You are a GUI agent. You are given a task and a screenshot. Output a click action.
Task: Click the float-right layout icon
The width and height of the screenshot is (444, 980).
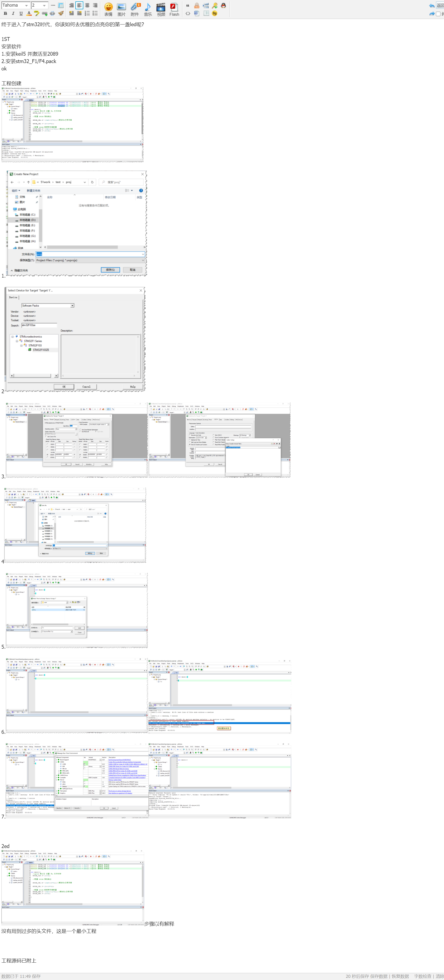79,13
